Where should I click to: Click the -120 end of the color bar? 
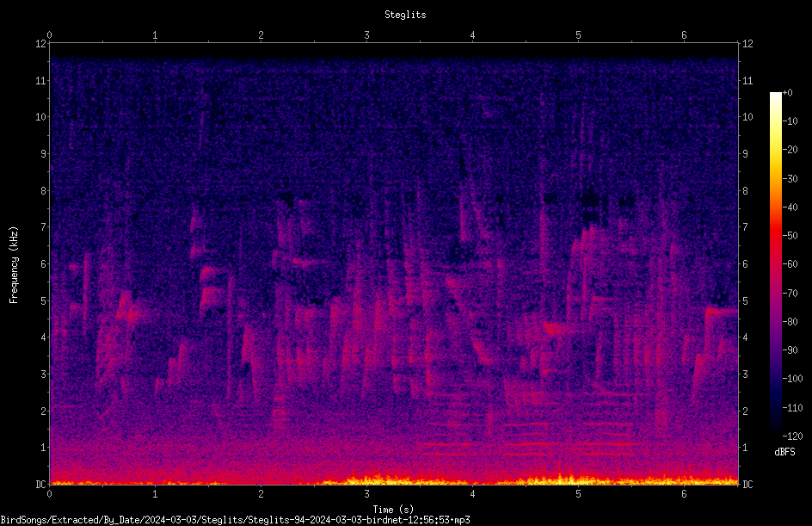pos(776,433)
